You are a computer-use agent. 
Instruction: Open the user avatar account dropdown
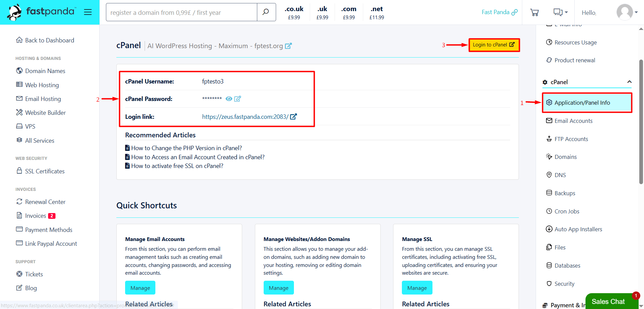coord(627,12)
